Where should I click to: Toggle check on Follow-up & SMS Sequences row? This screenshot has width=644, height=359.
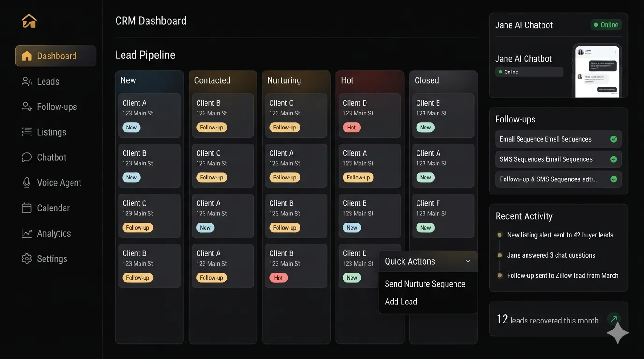tap(614, 179)
